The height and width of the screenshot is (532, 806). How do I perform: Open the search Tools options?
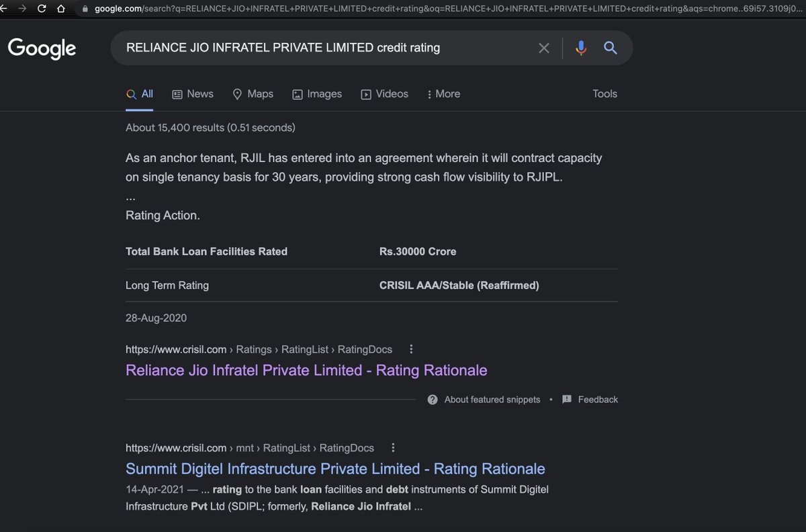tap(604, 94)
